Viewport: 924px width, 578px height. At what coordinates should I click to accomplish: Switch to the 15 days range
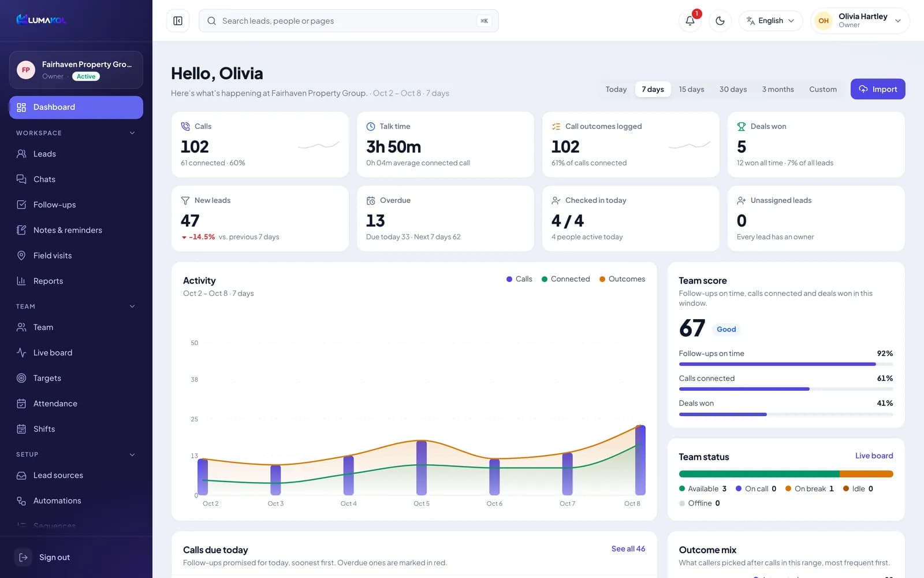point(691,89)
